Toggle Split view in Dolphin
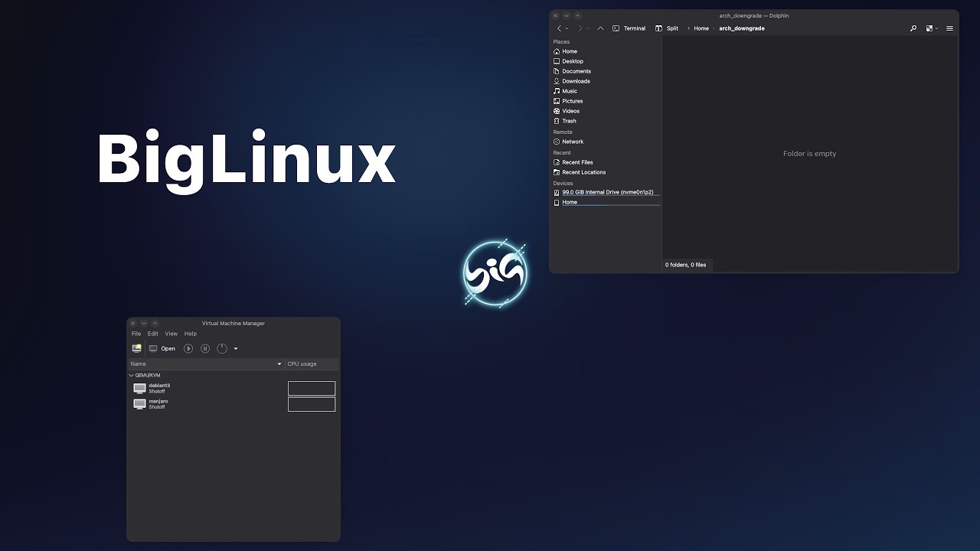 point(667,28)
